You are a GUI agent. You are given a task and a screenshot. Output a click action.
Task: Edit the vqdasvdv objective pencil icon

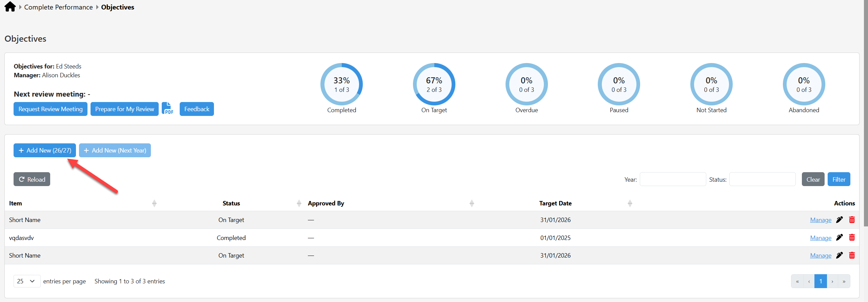click(840, 238)
